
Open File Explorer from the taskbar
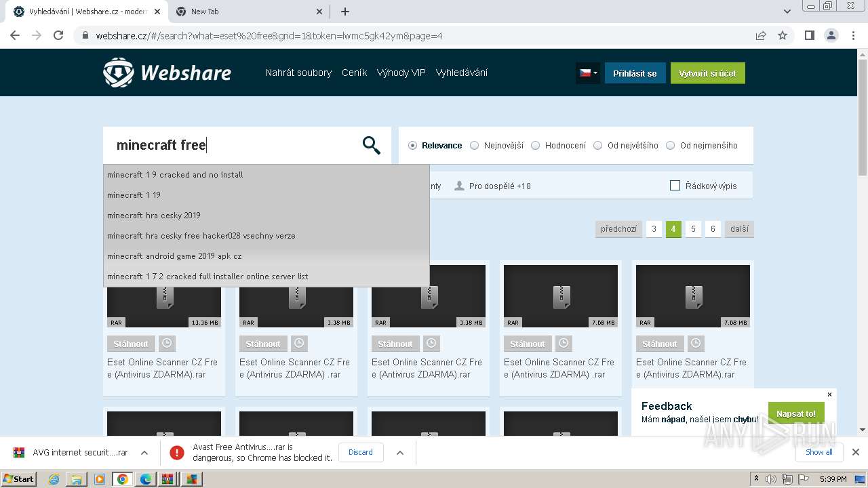[77, 479]
